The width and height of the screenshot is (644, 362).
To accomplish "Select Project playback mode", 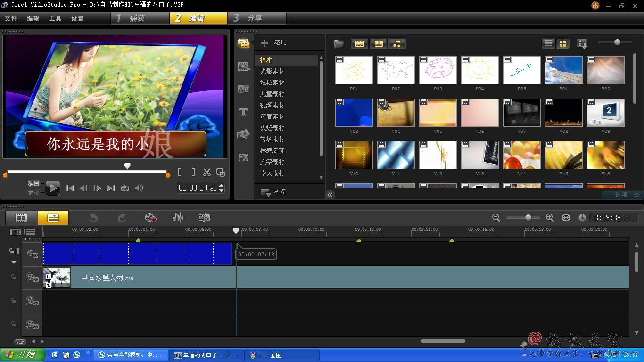I will pyautogui.click(x=33, y=183).
